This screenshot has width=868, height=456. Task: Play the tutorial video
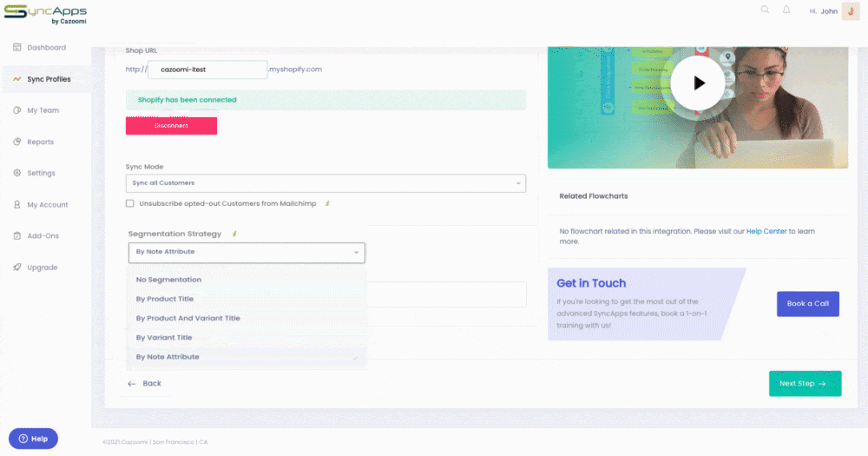point(698,83)
